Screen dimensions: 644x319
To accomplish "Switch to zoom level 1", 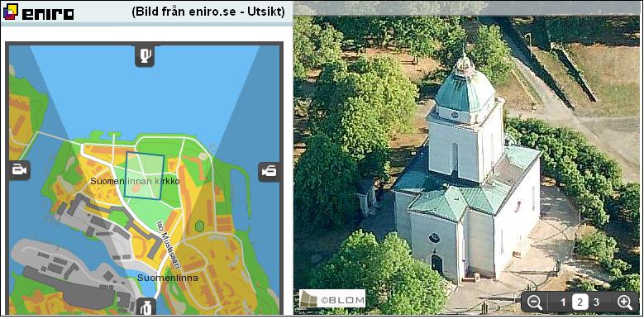I will tap(563, 303).
